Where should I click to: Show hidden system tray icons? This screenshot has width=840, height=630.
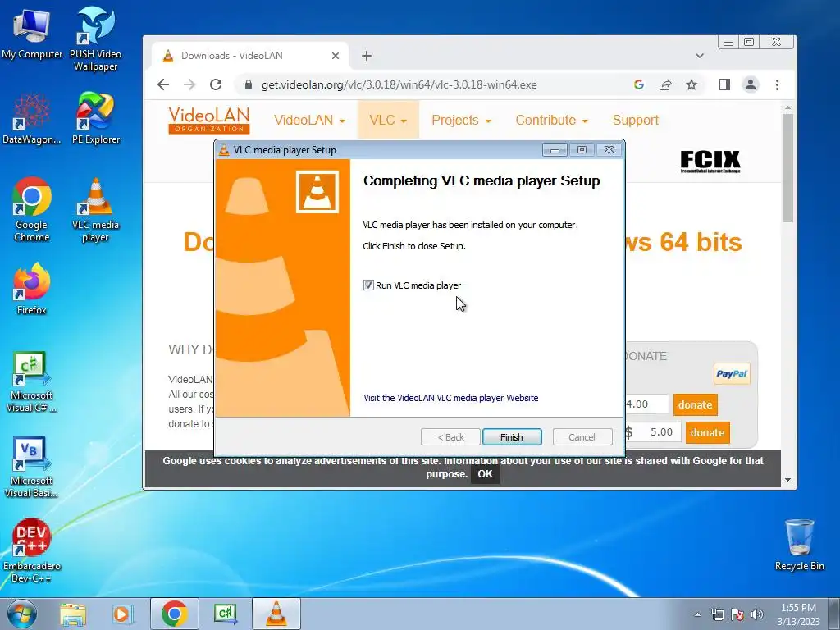click(x=697, y=614)
